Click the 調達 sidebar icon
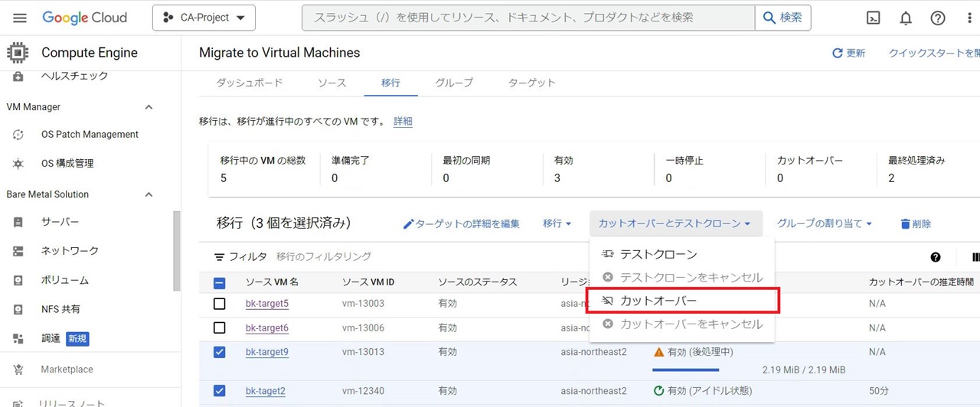This screenshot has width=980, height=407. [x=18, y=338]
